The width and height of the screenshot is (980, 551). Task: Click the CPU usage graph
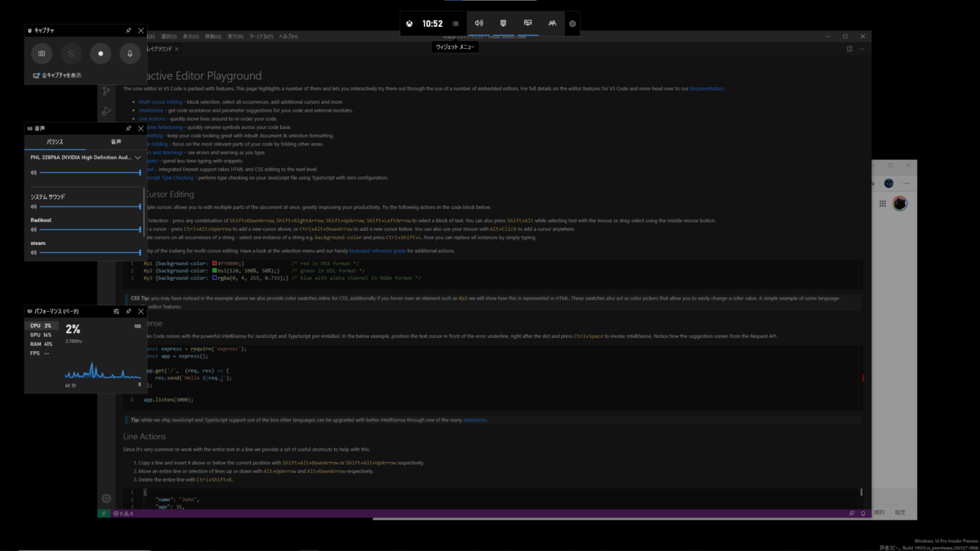pyautogui.click(x=102, y=369)
